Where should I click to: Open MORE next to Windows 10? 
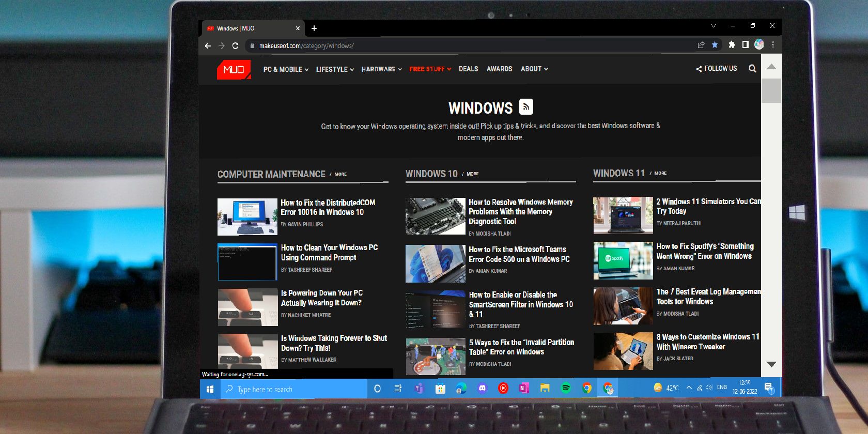[x=472, y=174]
